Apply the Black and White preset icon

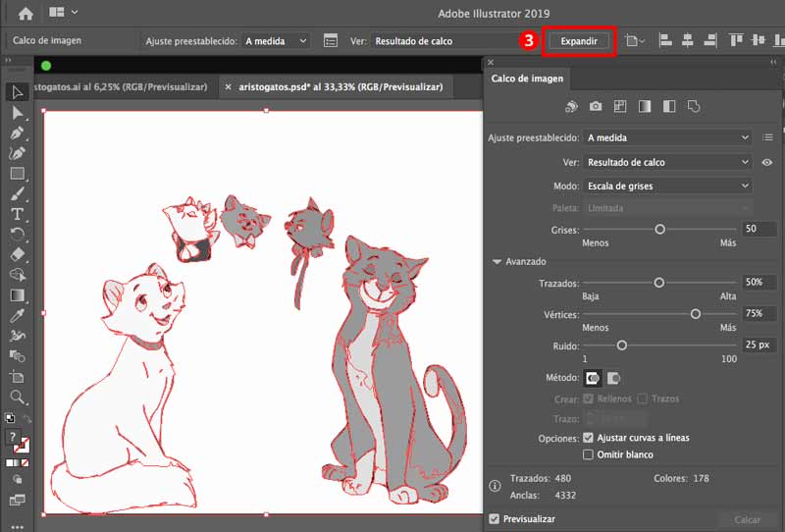(669, 106)
